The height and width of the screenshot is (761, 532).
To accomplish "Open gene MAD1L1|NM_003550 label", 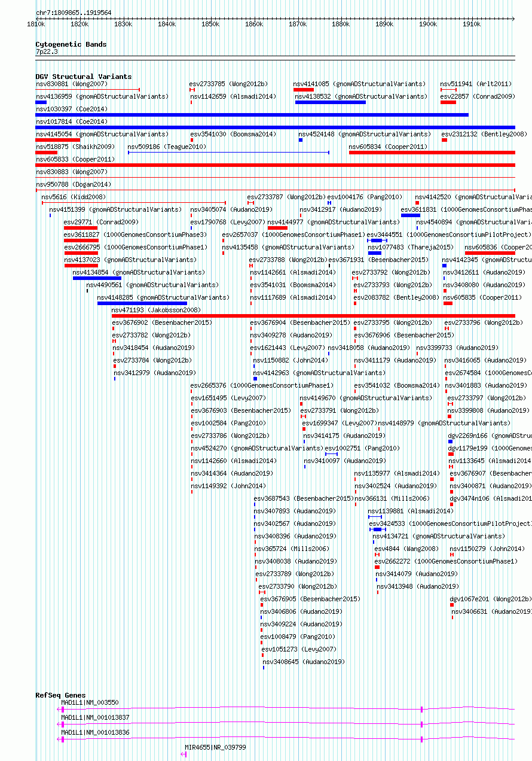I will point(90,702).
